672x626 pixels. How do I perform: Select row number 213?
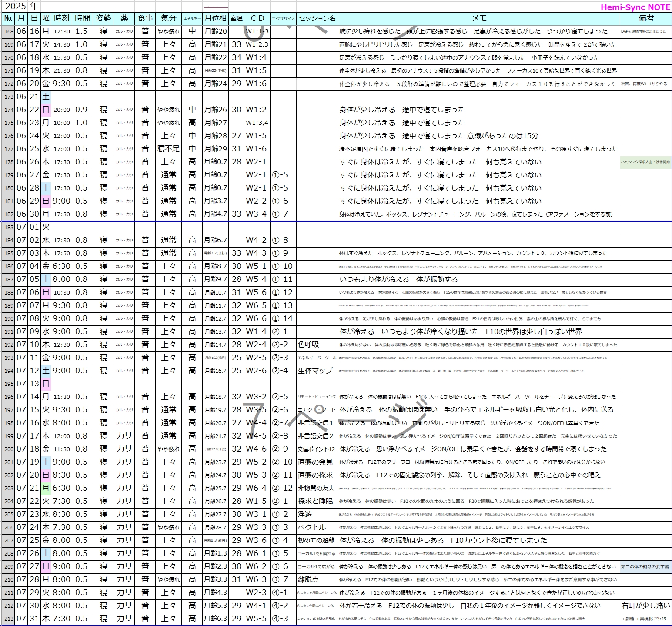tap(8, 619)
